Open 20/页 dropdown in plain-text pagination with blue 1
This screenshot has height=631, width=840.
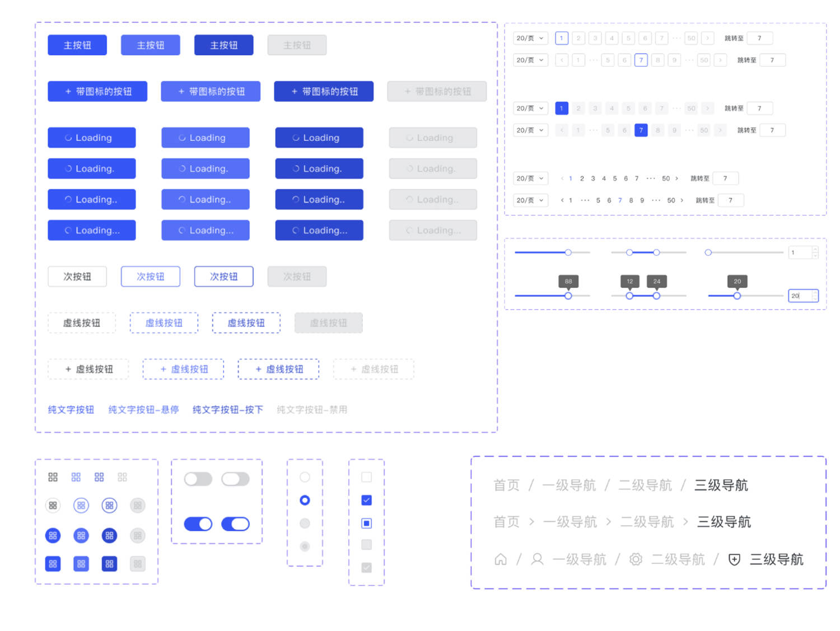pos(530,178)
